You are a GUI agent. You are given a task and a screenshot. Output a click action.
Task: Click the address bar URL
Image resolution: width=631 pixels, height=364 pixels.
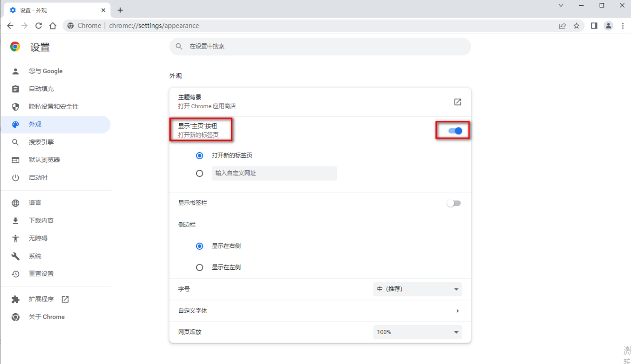[154, 26]
